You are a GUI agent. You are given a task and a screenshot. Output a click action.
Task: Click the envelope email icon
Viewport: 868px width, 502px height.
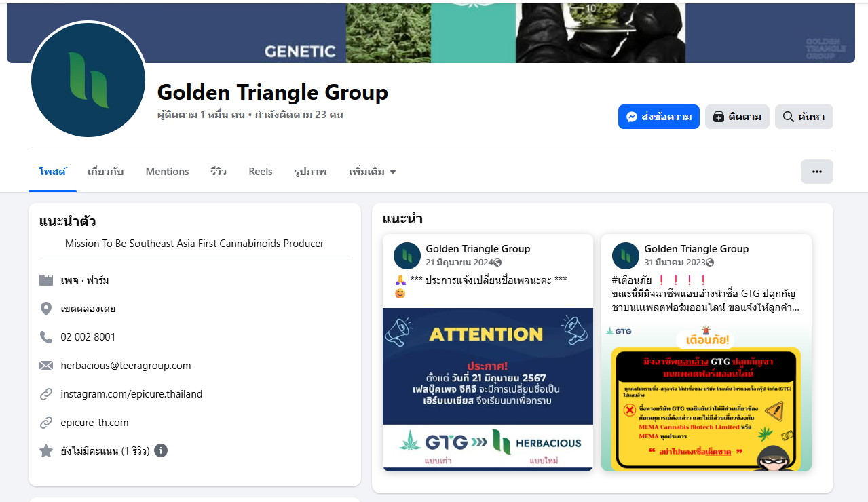click(x=46, y=366)
